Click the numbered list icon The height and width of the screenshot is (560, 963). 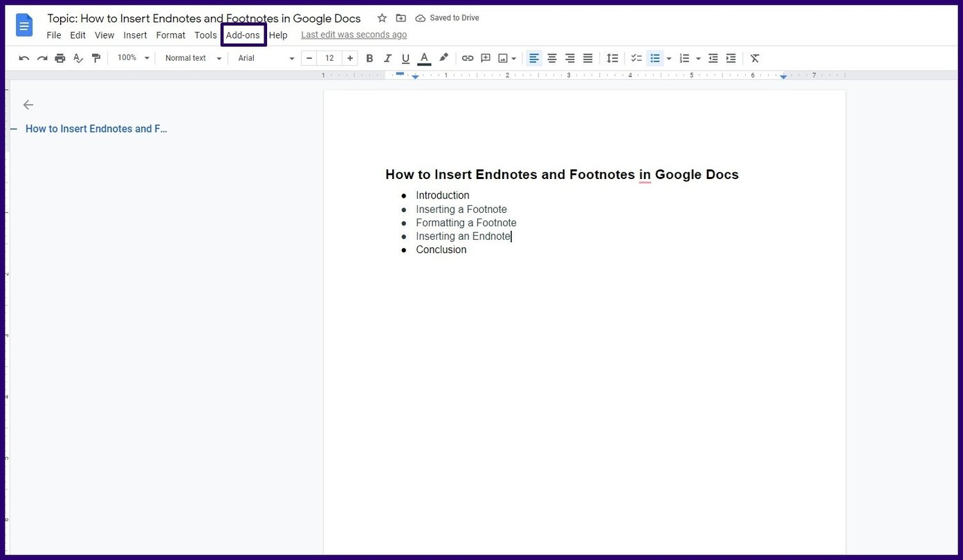[x=684, y=58]
